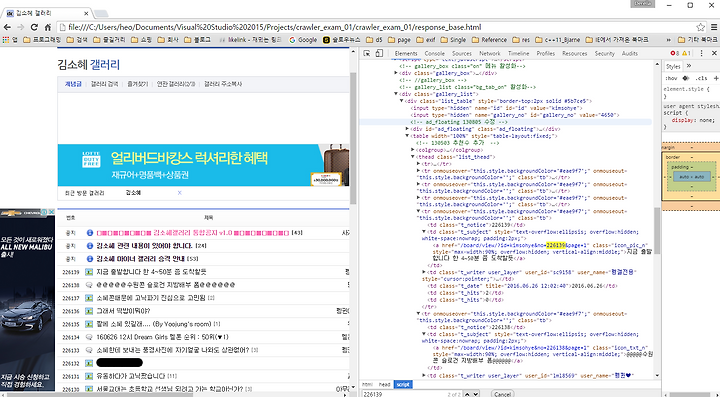Remove 김소혜 from recently visited galleries
Viewport: 720px width, 397px height.
pos(180,193)
